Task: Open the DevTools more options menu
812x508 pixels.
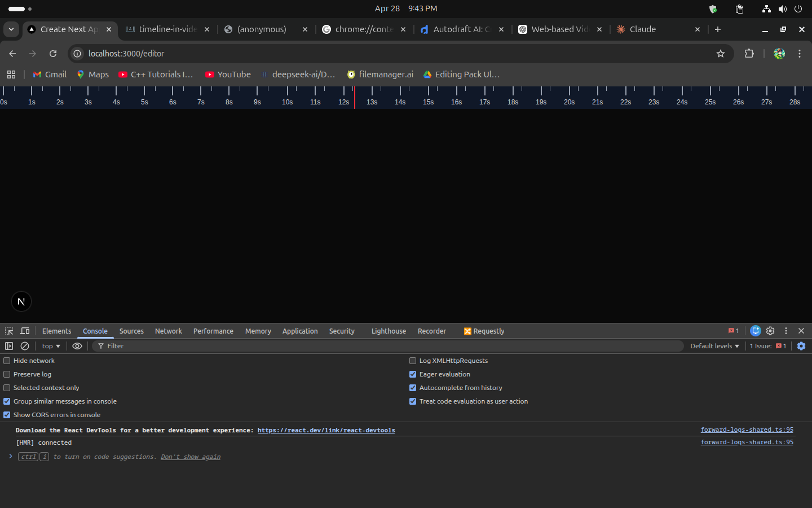Action: pyautogui.click(x=786, y=331)
